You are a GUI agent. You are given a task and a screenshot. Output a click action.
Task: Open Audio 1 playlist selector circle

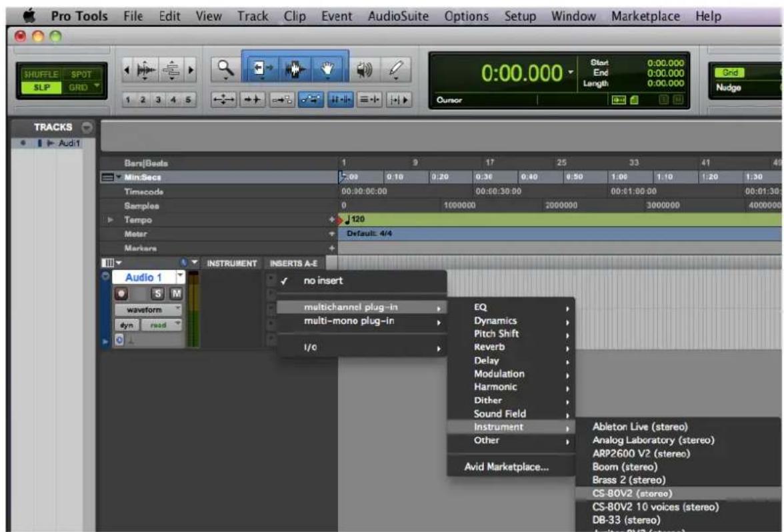point(105,276)
